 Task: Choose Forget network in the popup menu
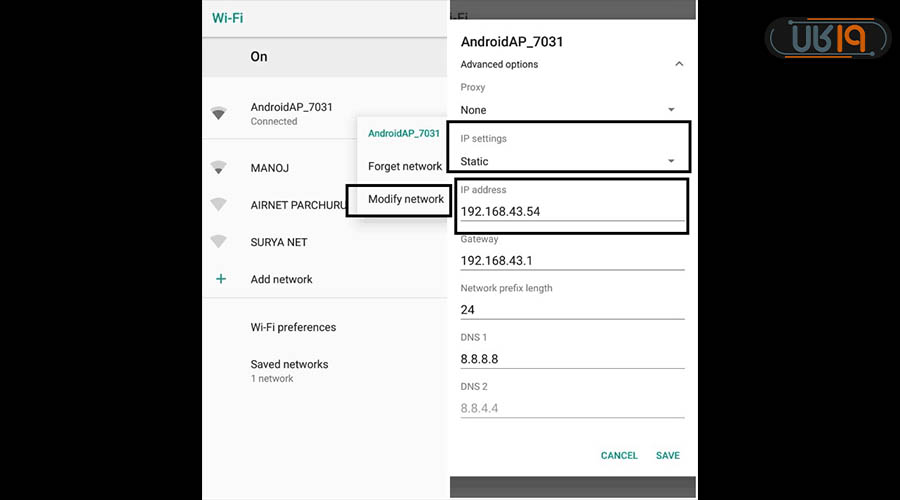(x=404, y=166)
